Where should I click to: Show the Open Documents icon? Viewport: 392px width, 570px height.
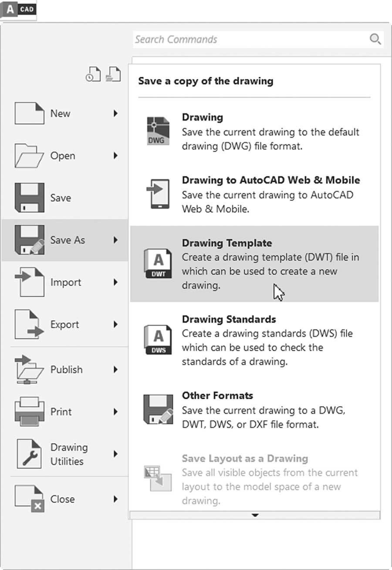click(113, 74)
